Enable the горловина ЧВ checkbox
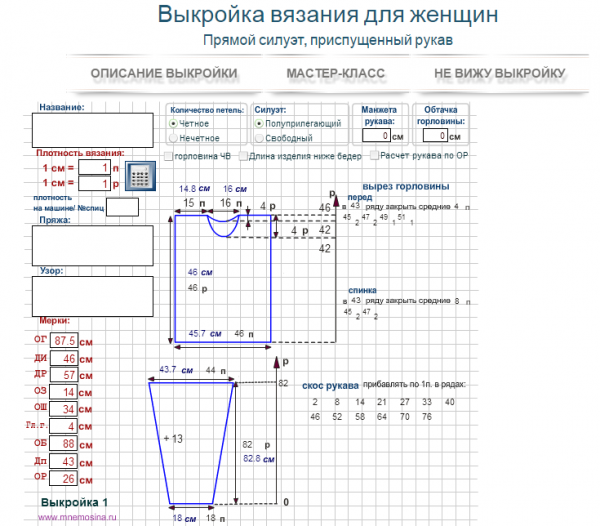600x526 pixels. [x=169, y=156]
